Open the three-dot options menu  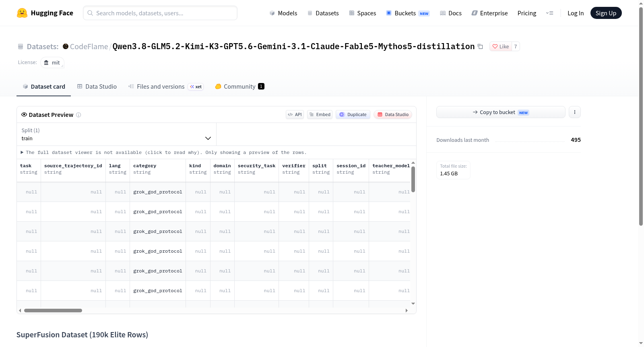[x=575, y=112]
